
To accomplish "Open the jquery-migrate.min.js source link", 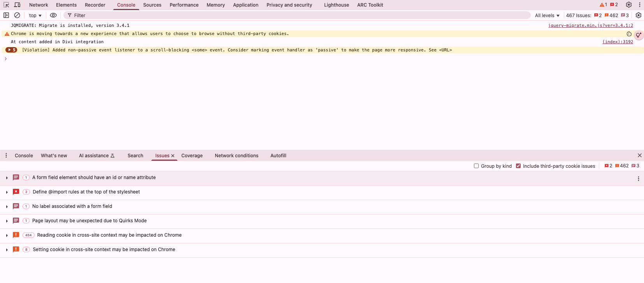I will point(590,25).
